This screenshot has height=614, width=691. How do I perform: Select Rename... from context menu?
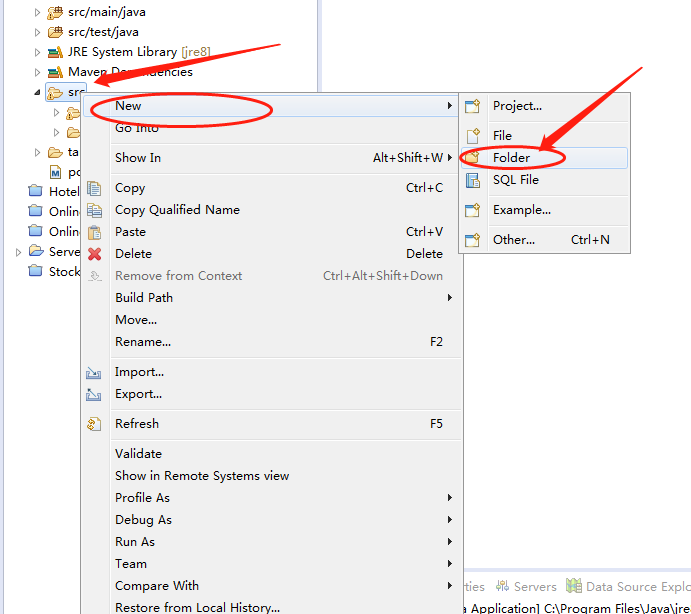pyautogui.click(x=143, y=342)
